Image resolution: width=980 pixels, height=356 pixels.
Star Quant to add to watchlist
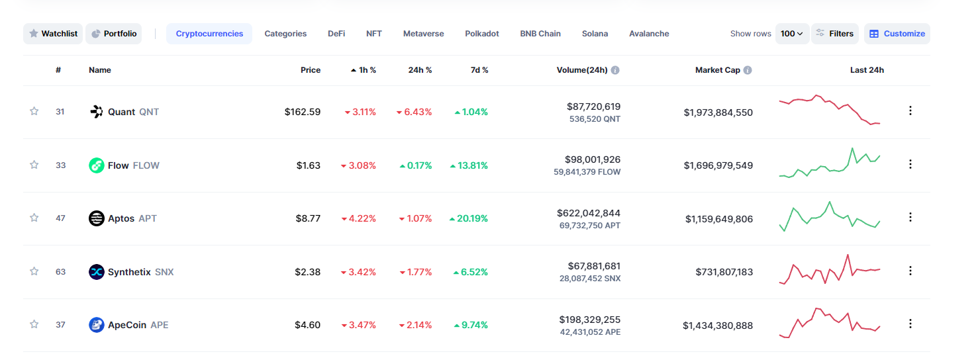pos(34,111)
